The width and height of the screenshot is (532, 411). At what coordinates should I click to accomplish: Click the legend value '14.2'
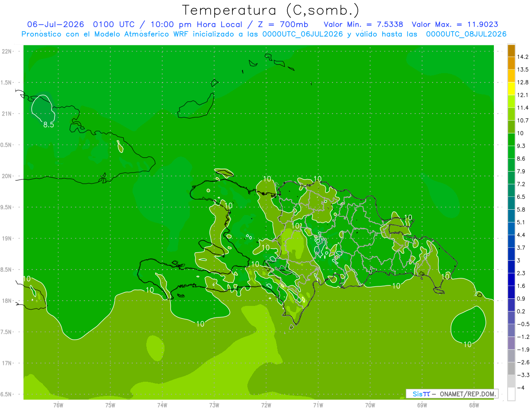[x=524, y=57]
